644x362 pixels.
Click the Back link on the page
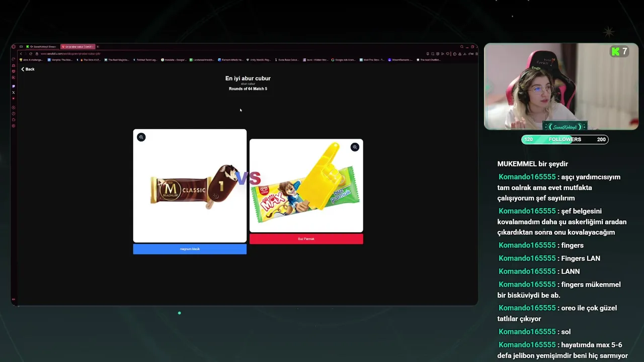[x=28, y=69]
